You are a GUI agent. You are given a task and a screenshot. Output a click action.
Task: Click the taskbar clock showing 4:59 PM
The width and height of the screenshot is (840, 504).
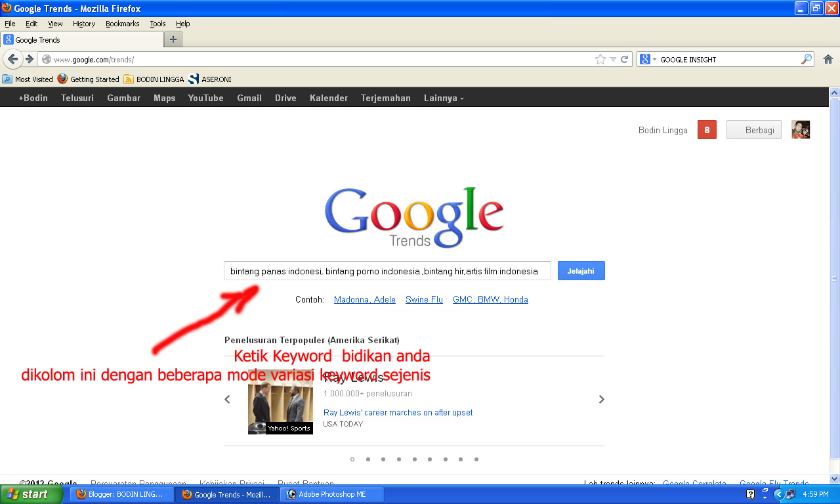coord(816,494)
